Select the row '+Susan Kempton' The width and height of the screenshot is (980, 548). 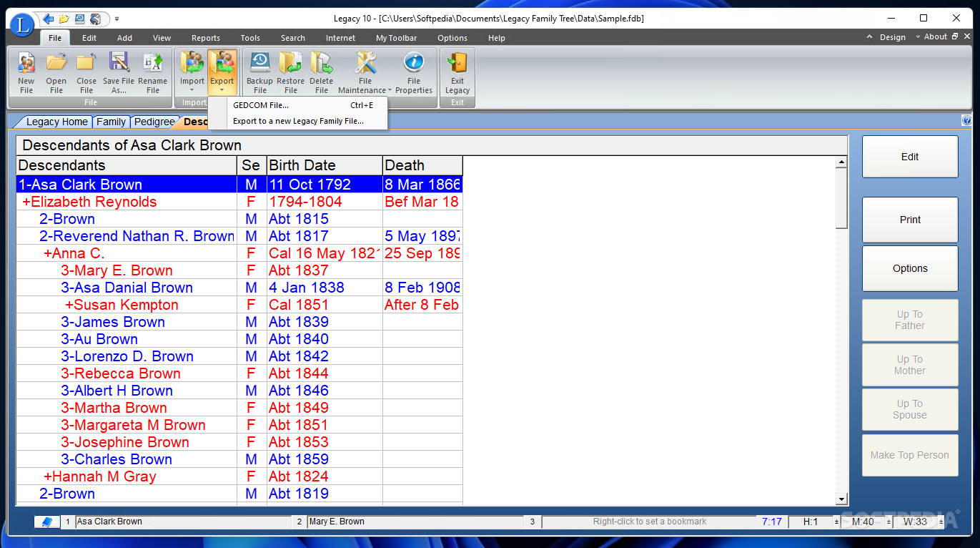(x=239, y=305)
